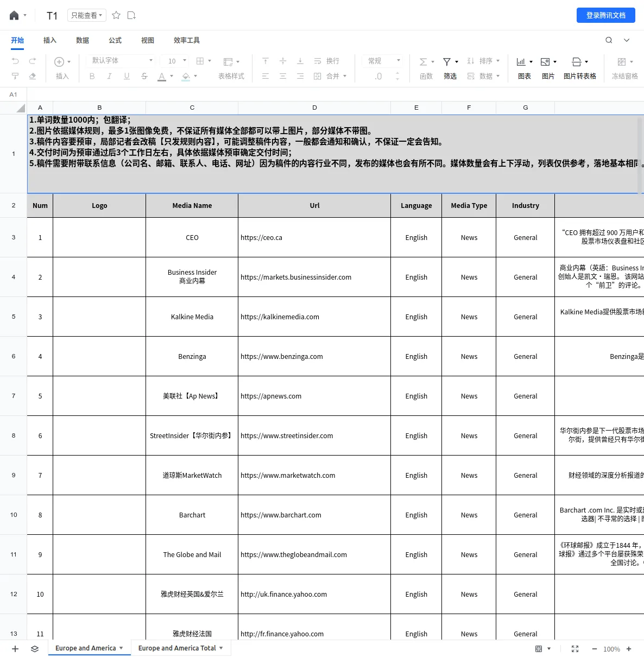This screenshot has height=657, width=644.
Task: Switch to the 开始 tab
Action: coord(17,40)
